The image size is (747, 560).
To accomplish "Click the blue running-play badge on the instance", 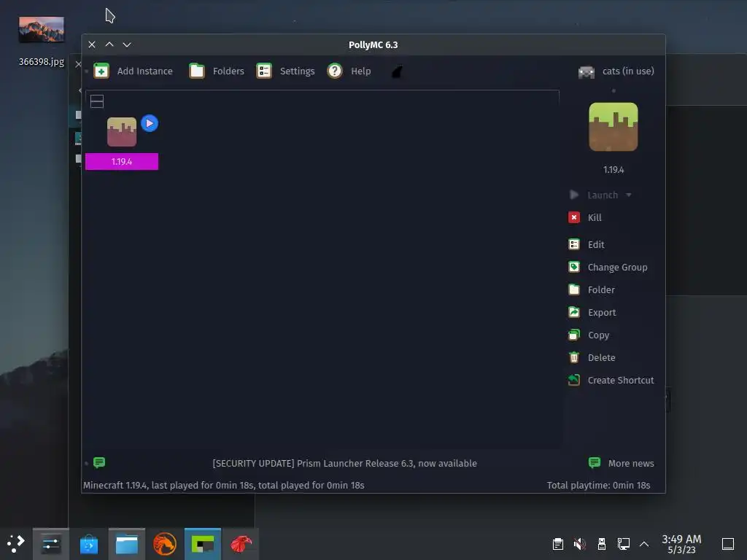I will point(150,123).
